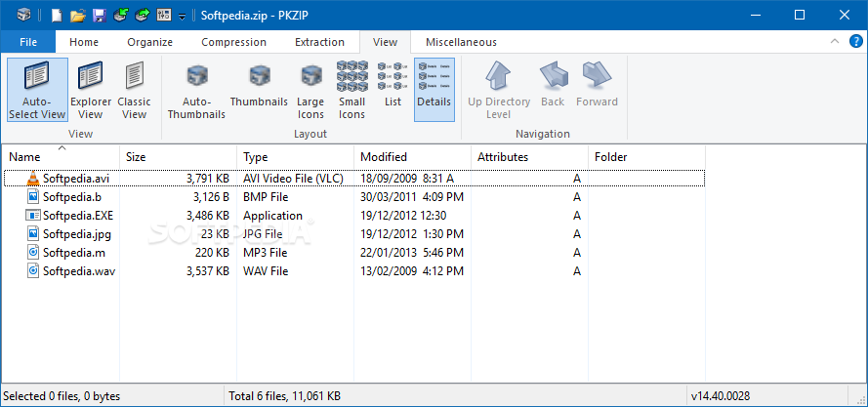Save archive using the floppy disk icon
Screen dimensions: 868x407
[x=99, y=15]
